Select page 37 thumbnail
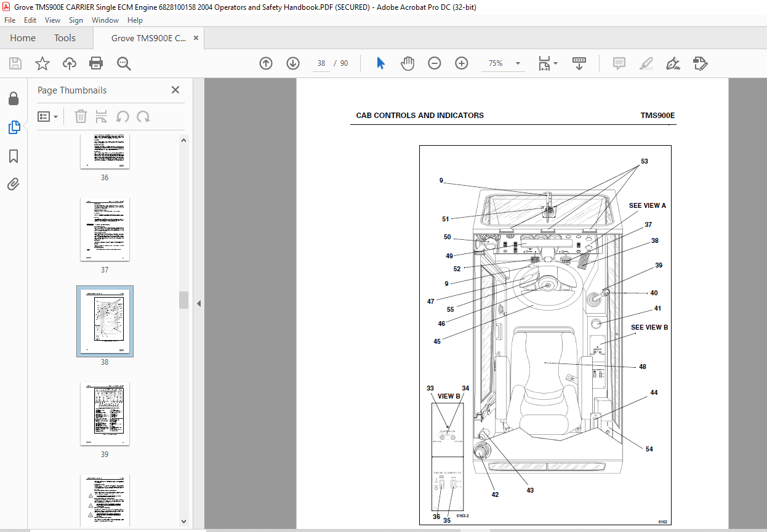The width and height of the screenshot is (767, 532). [x=105, y=229]
